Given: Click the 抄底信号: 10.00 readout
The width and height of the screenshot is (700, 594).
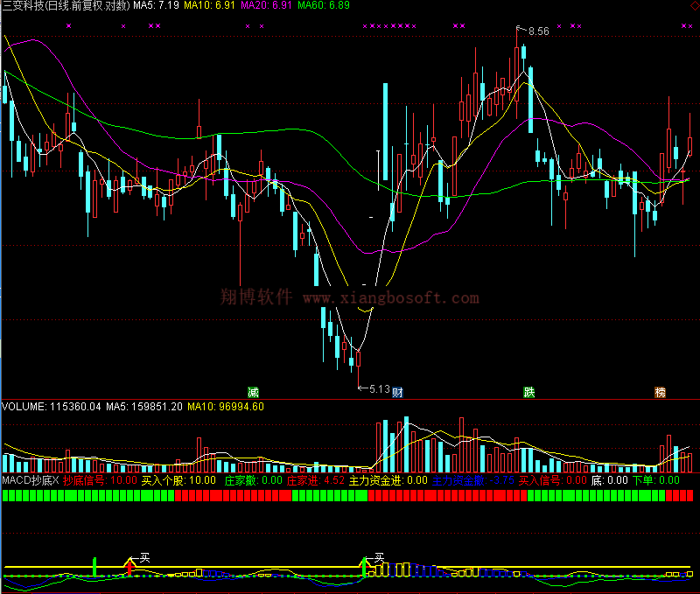Looking at the screenshot, I should (x=99, y=480).
